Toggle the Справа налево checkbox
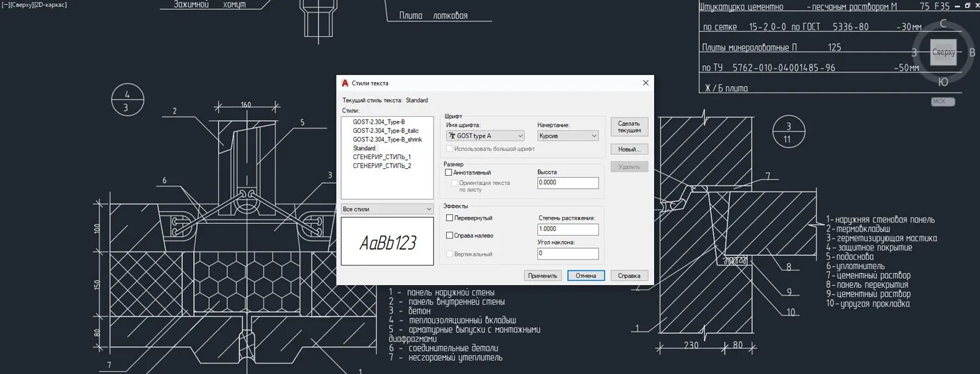980x374 pixels. [449, 236]
